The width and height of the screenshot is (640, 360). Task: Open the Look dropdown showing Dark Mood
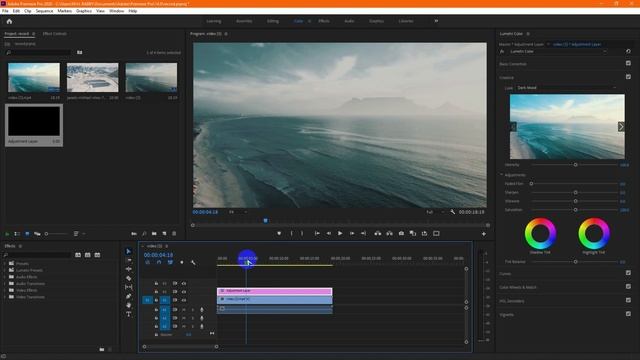566,88
